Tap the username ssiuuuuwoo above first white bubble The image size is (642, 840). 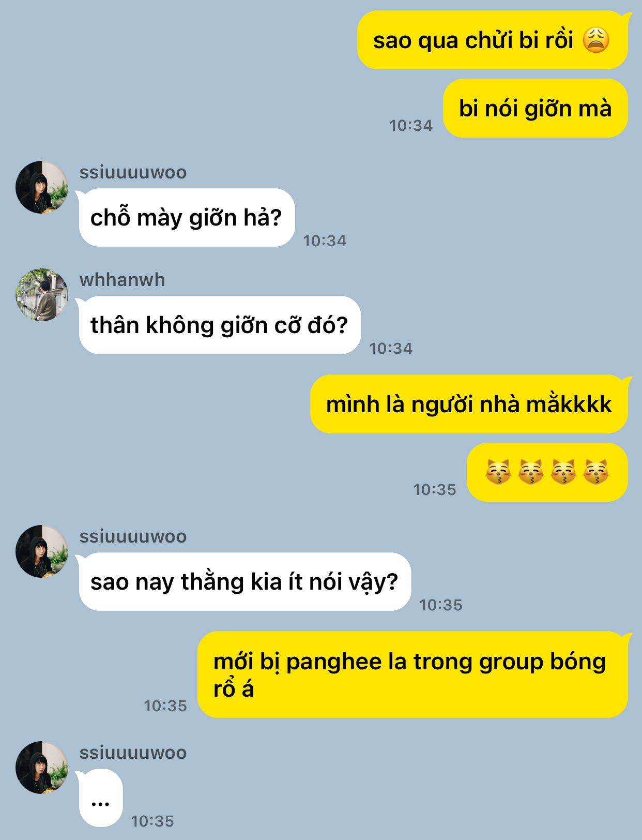click(133, 172)
